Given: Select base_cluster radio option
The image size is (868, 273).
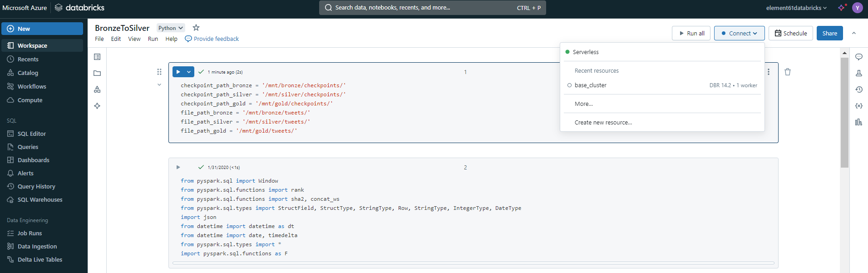Looking at the screenshot, I should click(x=569, y=85).
